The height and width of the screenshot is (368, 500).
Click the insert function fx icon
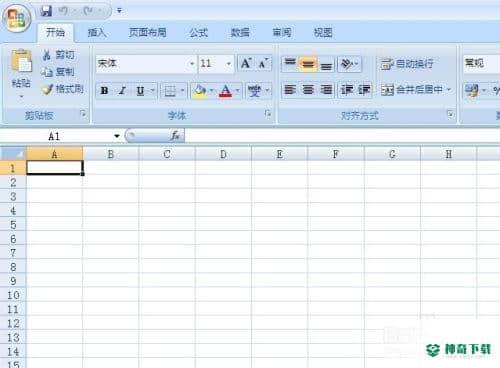coord(175,136)
